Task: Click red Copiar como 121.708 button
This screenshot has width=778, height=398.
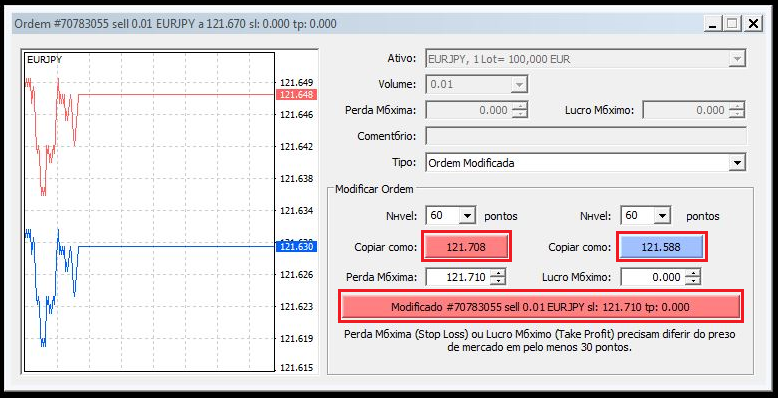Action: tap(466, 247)
